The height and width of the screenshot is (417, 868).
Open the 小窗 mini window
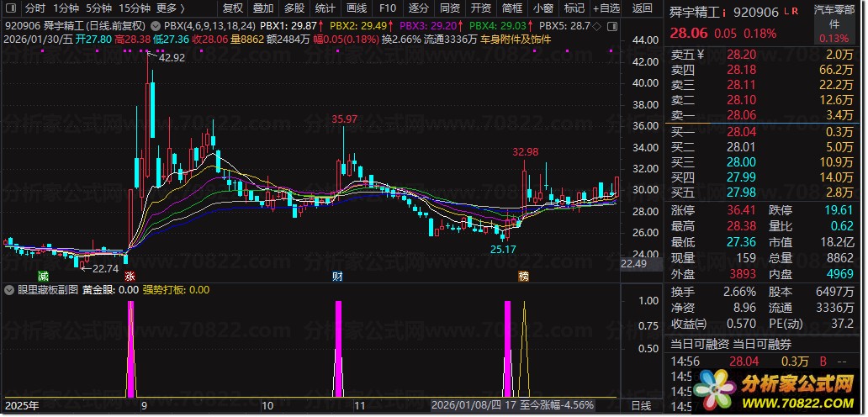tap(543, 8)
